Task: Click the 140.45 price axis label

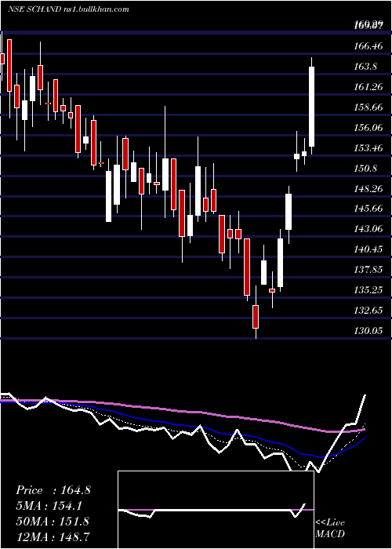Action: pos(368,249)
